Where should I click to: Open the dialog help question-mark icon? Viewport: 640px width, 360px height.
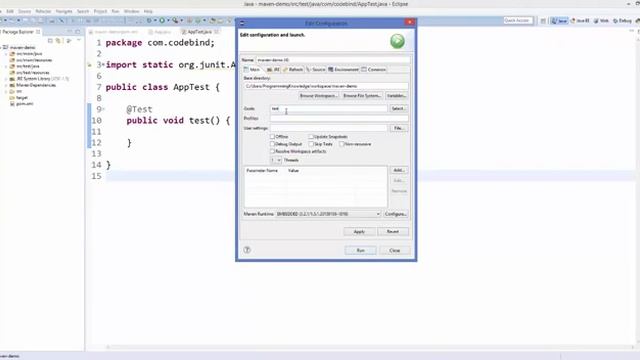coord(247,250)
